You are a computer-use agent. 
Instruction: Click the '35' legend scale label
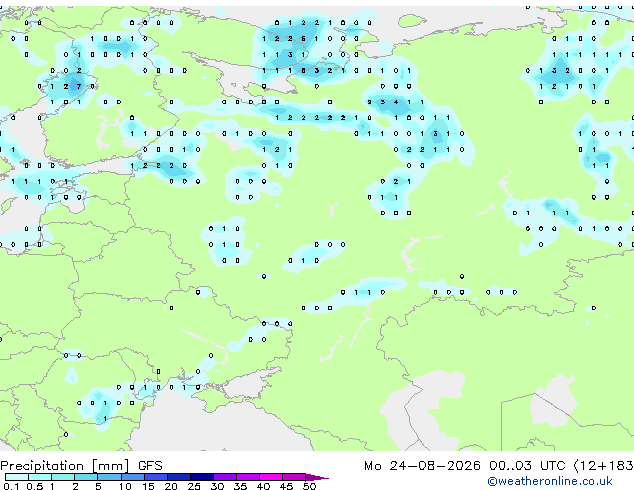[240, 486]
